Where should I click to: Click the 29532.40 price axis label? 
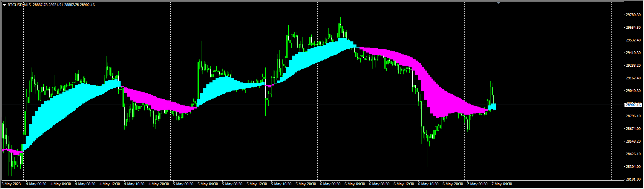pos(633,40)
